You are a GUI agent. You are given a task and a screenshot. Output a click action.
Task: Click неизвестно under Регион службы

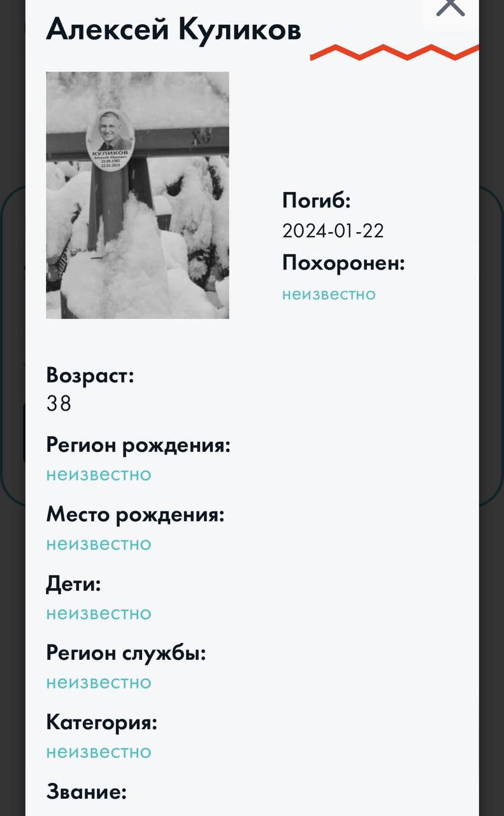(99, 682)
